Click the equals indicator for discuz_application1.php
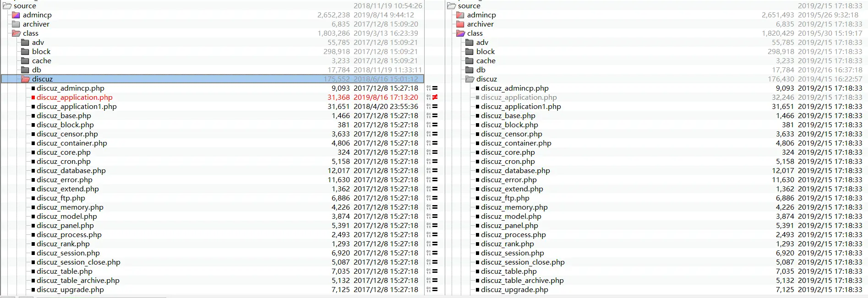This screenshot has height=298, width=868. pos(435,107)
